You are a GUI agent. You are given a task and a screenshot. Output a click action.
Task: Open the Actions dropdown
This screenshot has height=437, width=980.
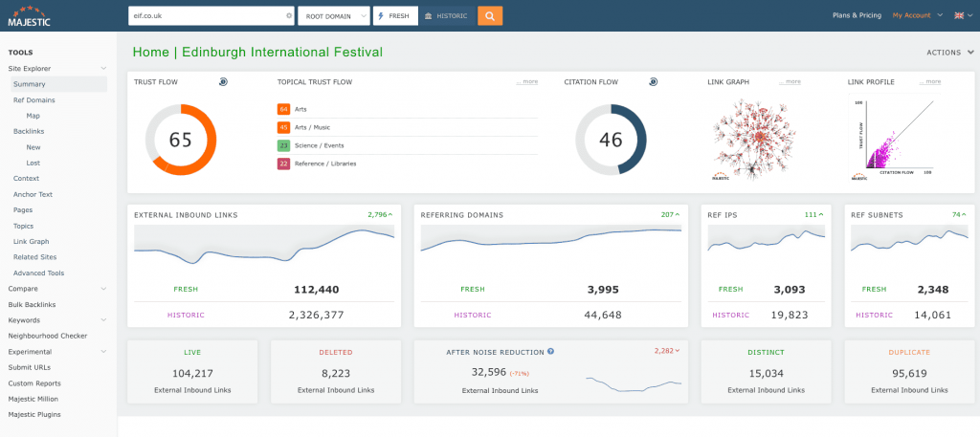(950, 53)
